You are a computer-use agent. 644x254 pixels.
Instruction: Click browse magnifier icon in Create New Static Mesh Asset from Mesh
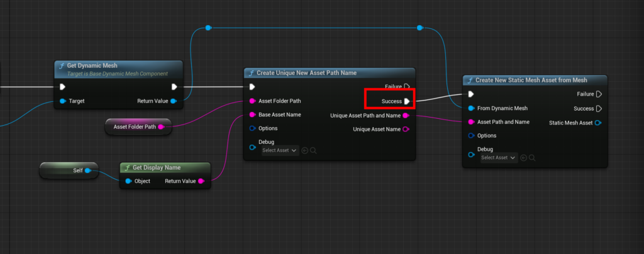[532, 158]
